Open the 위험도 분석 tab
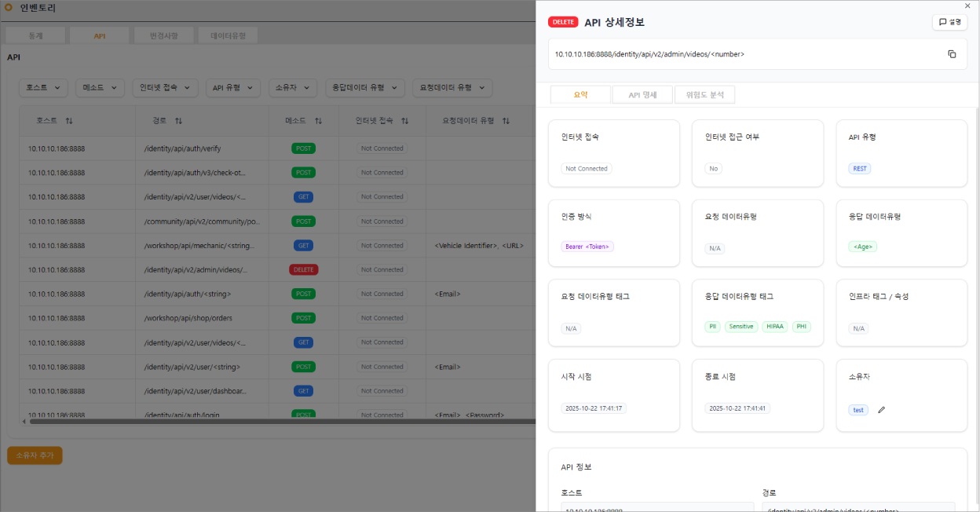 tap(704, 95)
